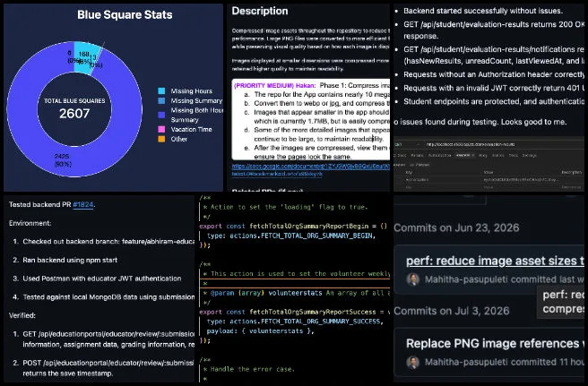Image resolution: width=588 pixels, height=386 pixels.
Task: Click the '(PRIORITY MEDIUM) Hakan:' label
Action: 275,85
